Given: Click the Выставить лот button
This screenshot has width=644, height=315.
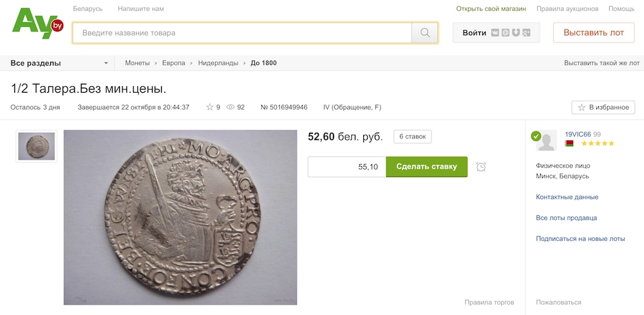Looking at the screenshot, I should 594,33.
